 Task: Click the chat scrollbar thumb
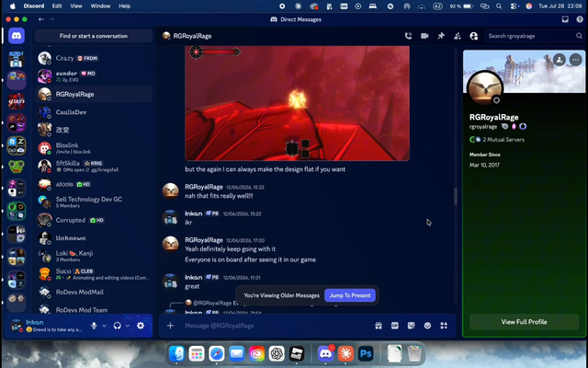point(456,196)
